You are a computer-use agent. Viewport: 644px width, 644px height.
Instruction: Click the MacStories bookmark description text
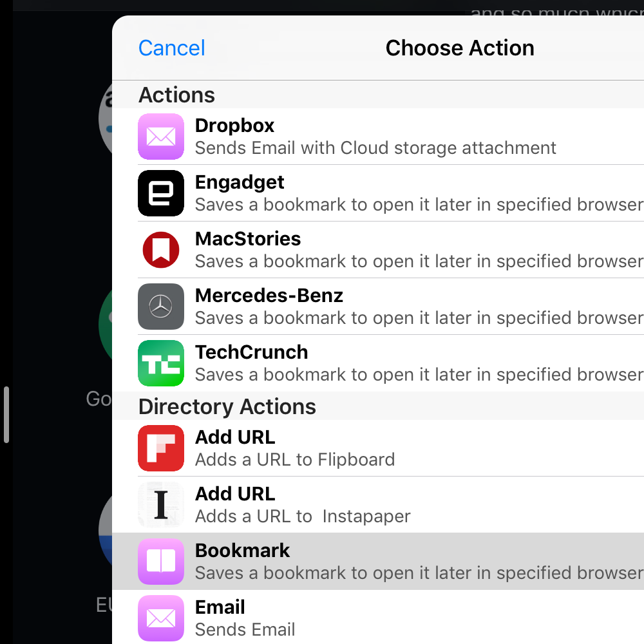click(419, 261)
